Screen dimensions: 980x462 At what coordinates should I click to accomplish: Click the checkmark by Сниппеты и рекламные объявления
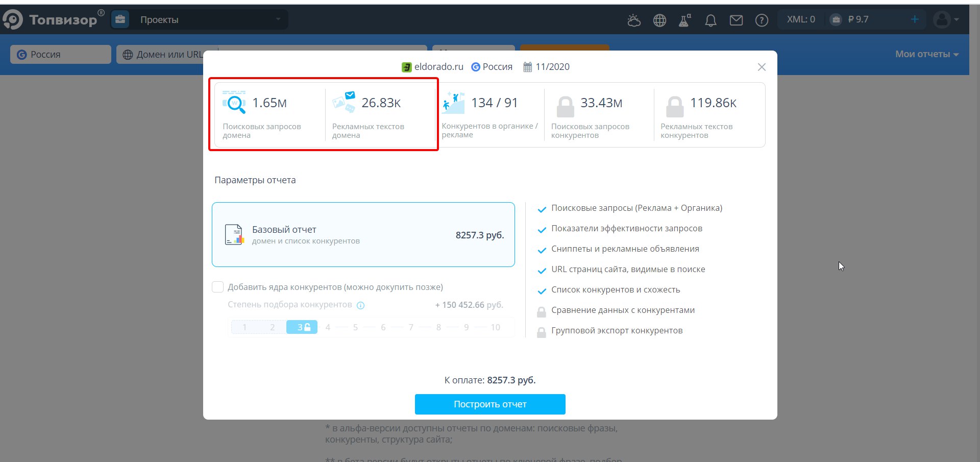click(542, 250)
